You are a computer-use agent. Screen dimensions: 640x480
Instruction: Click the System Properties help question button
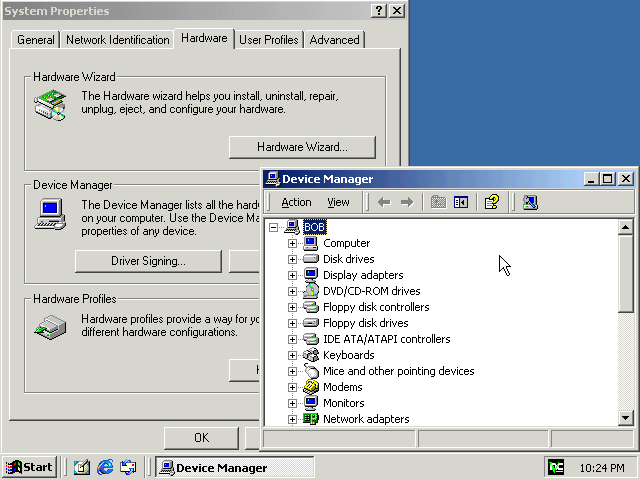click(379, 11)
